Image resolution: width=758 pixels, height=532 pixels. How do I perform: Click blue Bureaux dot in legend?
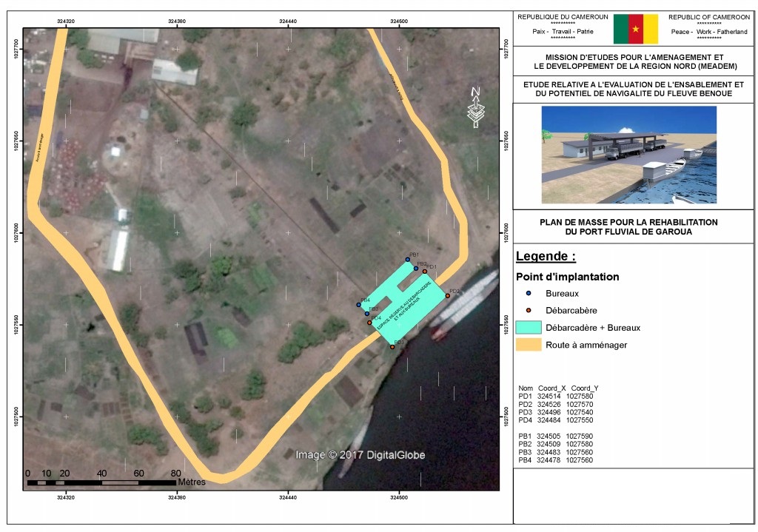pyautogui.click(x=529, y=294)
